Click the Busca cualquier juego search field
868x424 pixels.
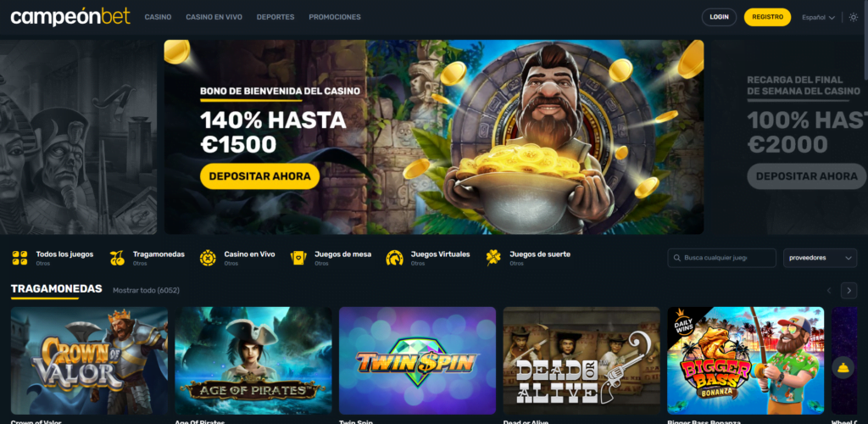coord(722,258)
